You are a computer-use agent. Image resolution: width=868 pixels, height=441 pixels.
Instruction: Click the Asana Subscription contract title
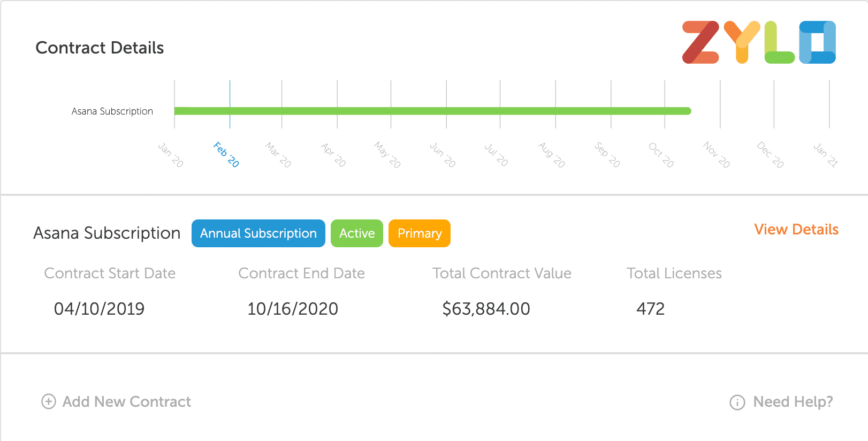point(107,233)
